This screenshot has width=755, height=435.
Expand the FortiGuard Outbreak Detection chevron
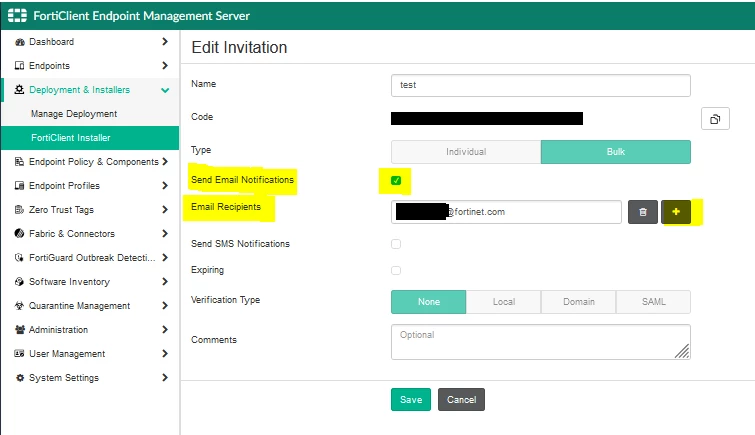point(165,257)
